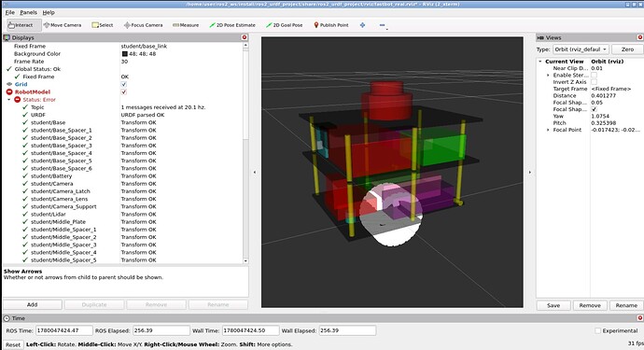
Task: Click the Wall Elapsed field
Action: (347, 330)
